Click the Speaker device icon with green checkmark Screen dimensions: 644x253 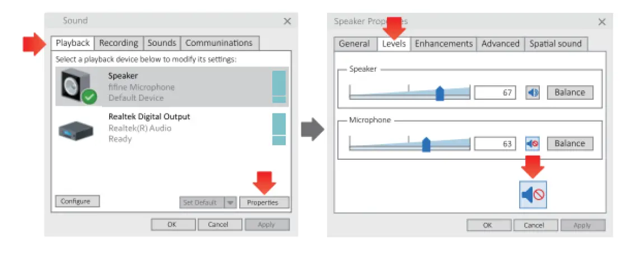[x=78, y=87]
